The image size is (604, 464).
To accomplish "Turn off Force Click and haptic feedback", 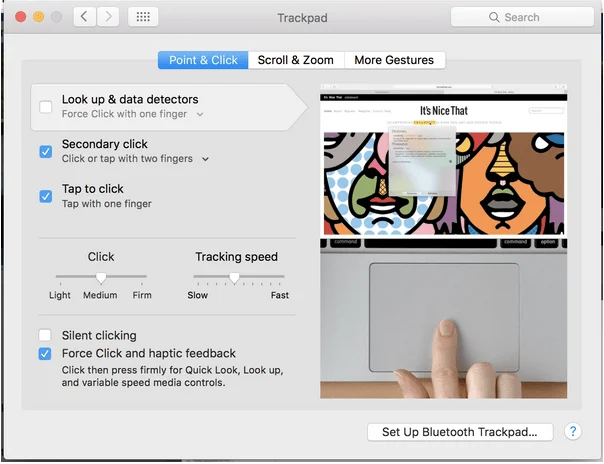I will pos(46,354).
